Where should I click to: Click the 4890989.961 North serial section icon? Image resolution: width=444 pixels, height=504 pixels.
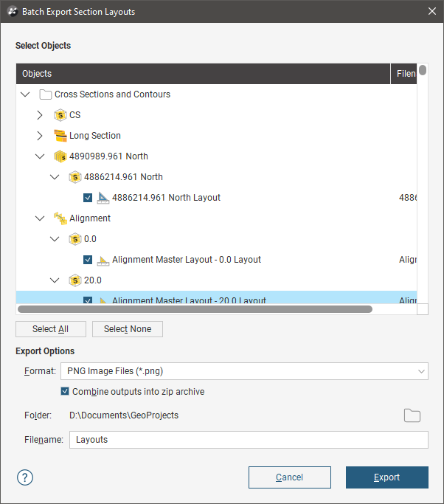tap(60, 156)
